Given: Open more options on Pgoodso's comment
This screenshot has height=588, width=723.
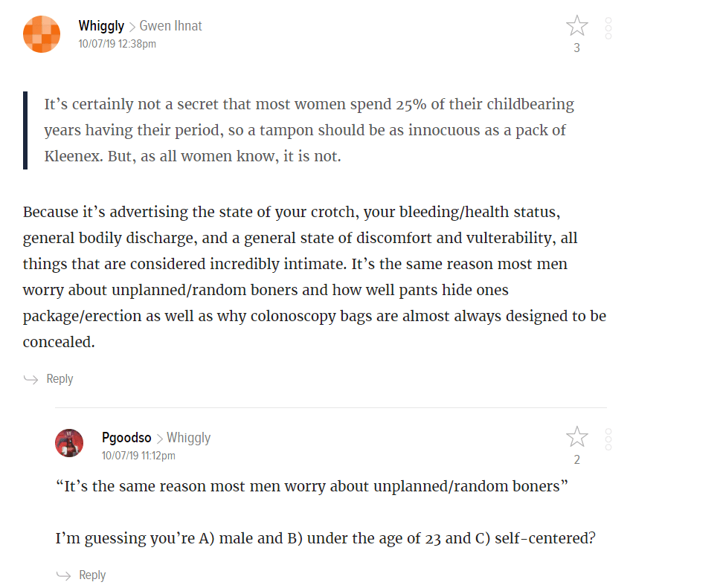Looking at the screenshot, I should click(x=608, y=439).
